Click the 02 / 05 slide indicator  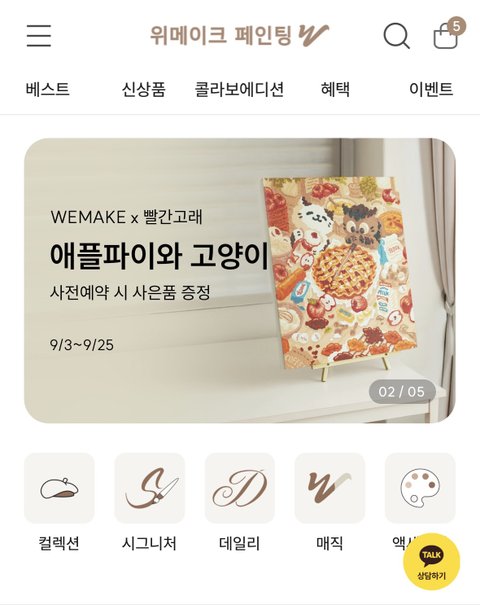(402, 392)
